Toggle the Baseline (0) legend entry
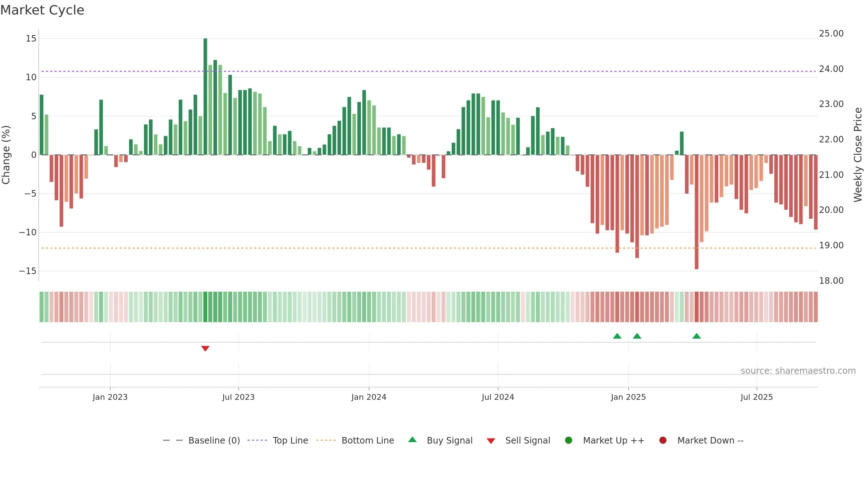Viewport: 868px width, 488px height. [201, 440]
